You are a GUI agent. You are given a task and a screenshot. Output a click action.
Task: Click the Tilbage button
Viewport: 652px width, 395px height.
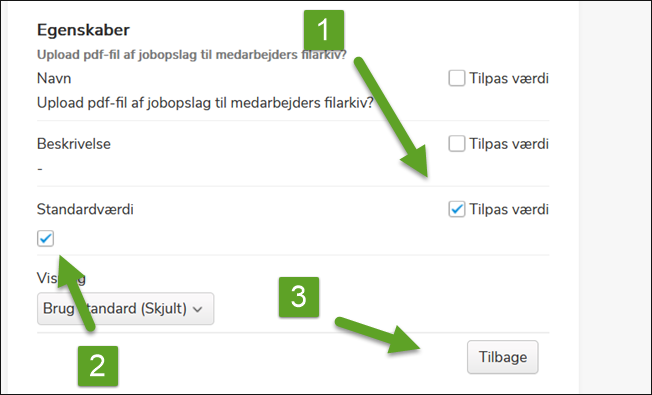(502, 357)
